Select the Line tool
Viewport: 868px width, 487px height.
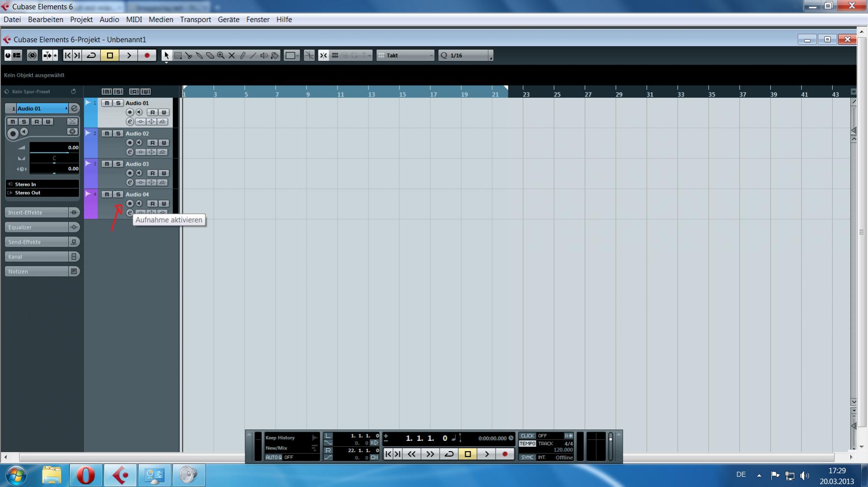[x=253, y=56]
